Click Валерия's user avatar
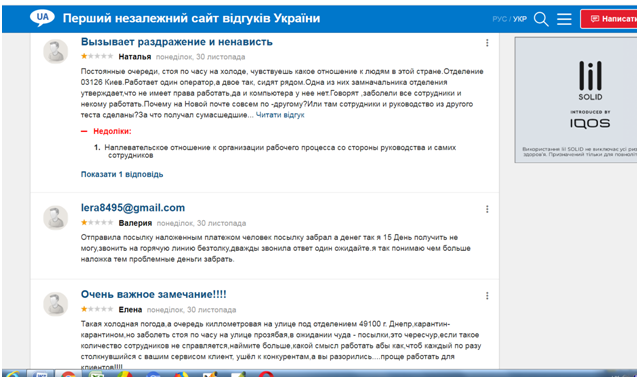639x379 pixels. click(x=55, y=218)
